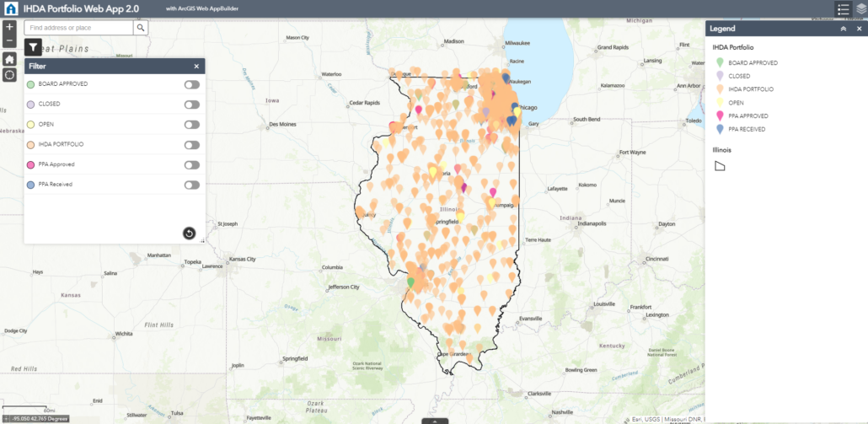868x424 pixels.
Task: Toggle the CLOSED filter switch
Action: point(192,105)
